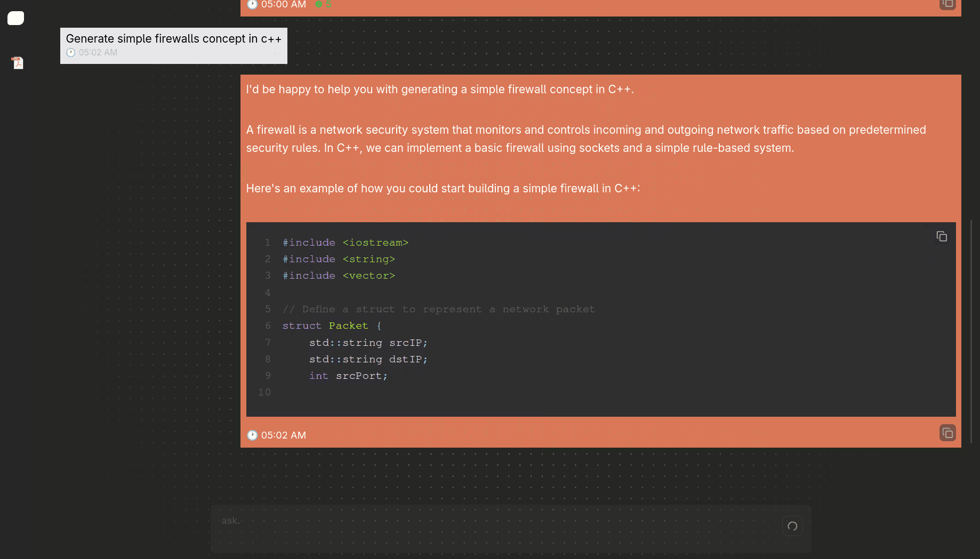Click the "int srcPort;" code line

348,376
